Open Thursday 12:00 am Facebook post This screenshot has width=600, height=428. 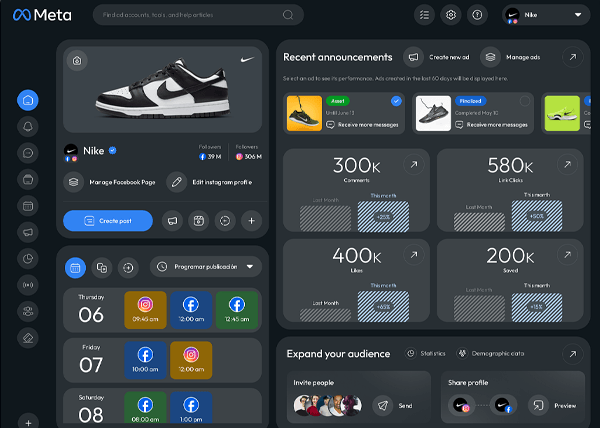coord(191,310)
